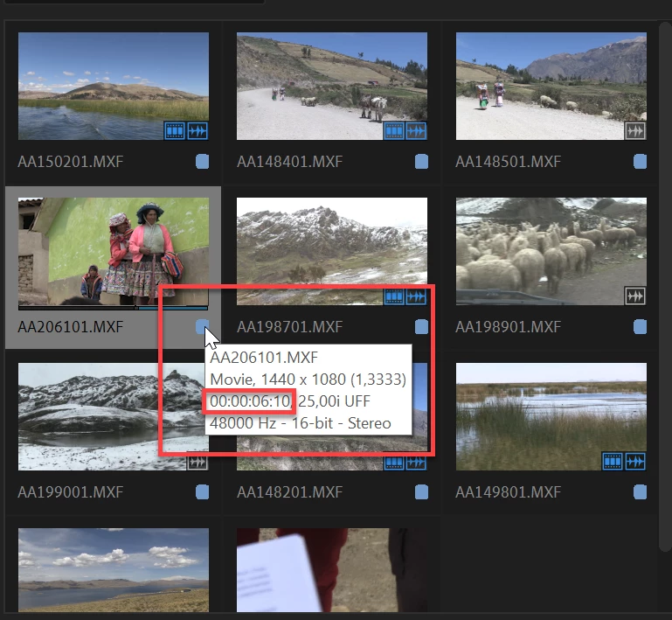Click the gray audio badge on AA198901.MXF
672x620 pixels.
(635, 296)
